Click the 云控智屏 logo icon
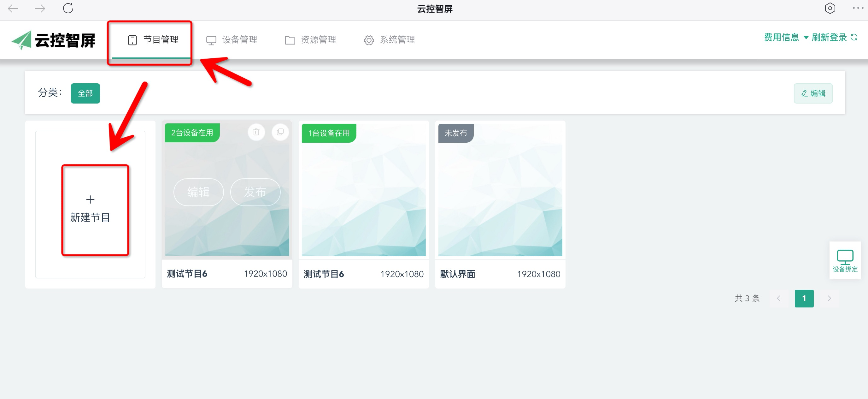 pos(22,40)
